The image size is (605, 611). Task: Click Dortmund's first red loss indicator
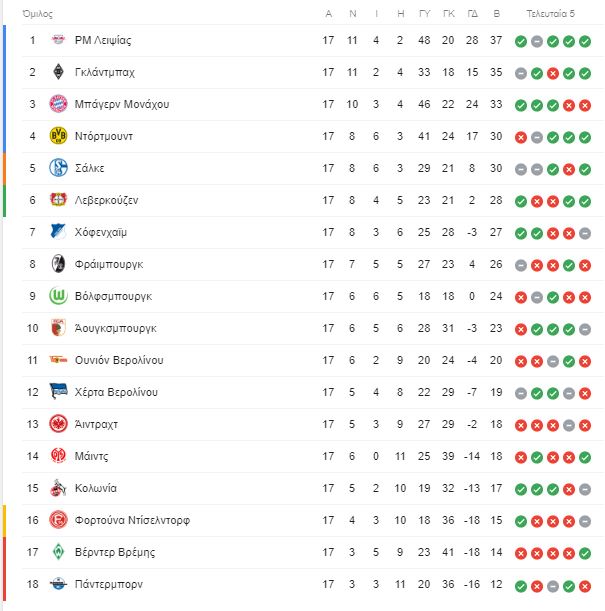tap(520, 137)
